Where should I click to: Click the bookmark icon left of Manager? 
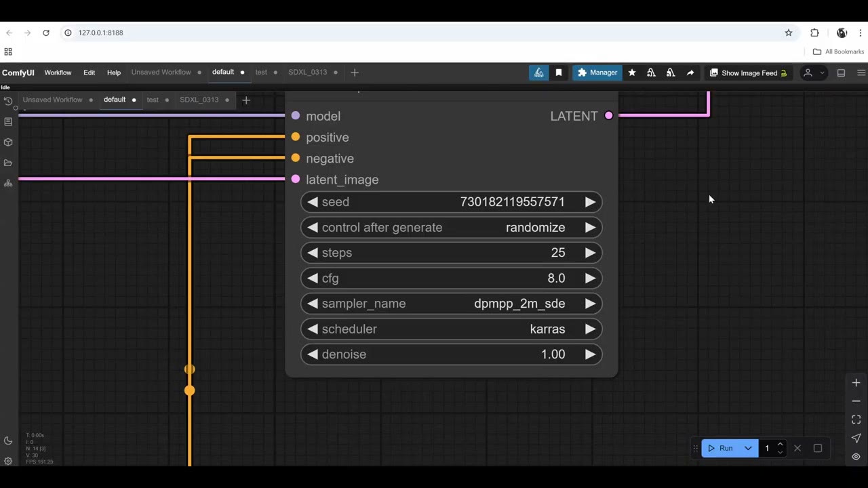point(559,73)
